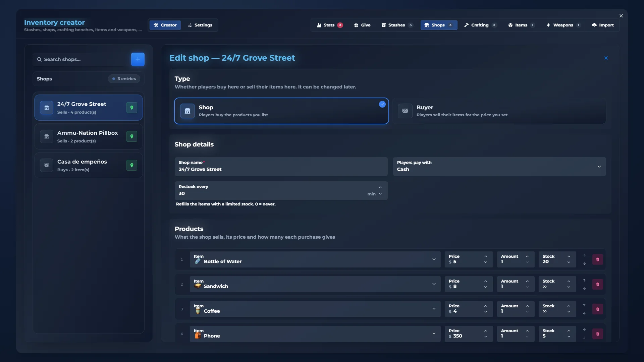Click the Creator button
This screenshot has width=644, height=362.
(165, 25)
